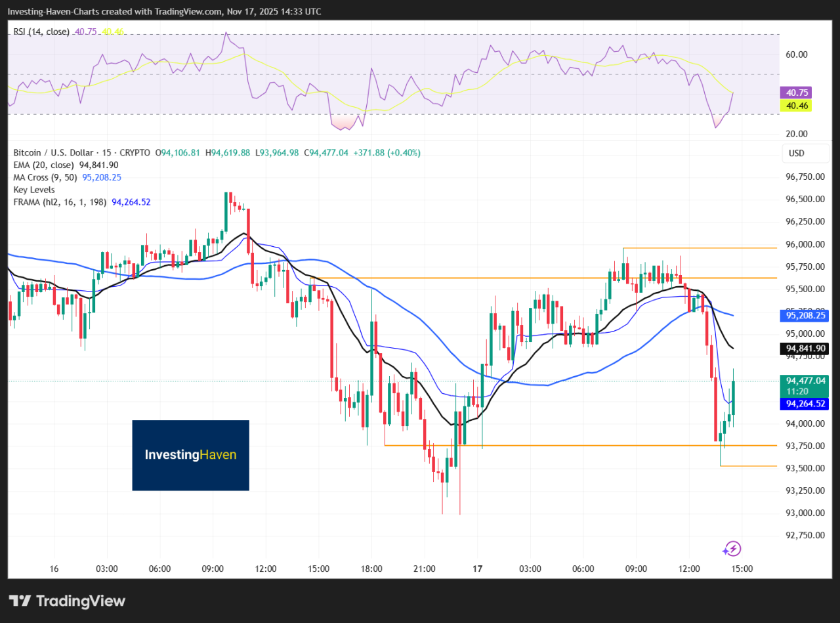Click the blue FRAMA price tag 94,264.52

click(805, 404)
